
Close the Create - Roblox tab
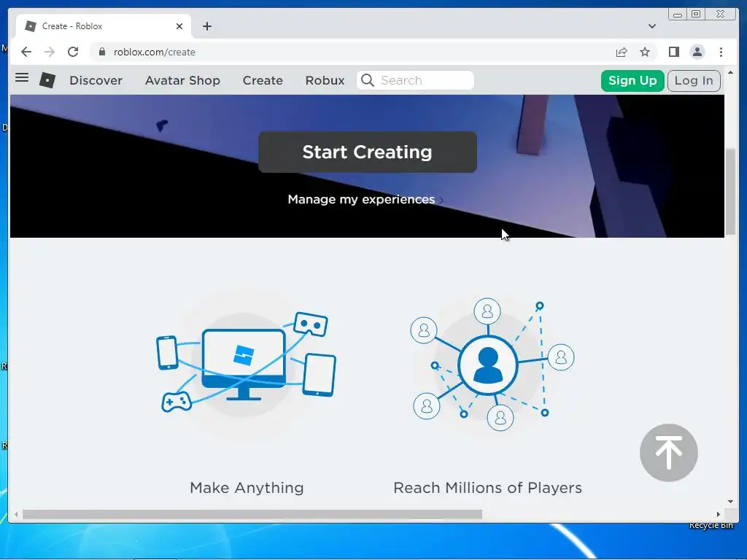click(179, 26)
